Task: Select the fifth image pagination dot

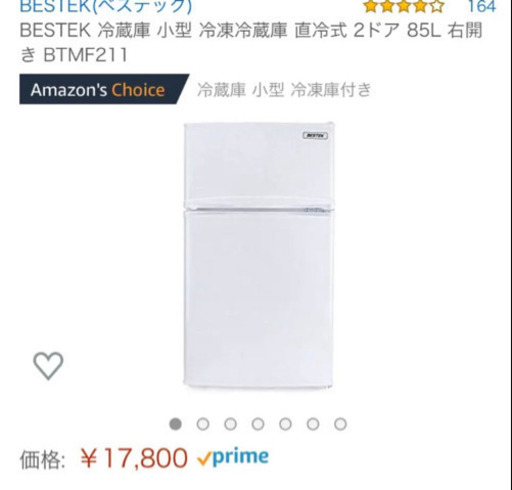Action: pos(285,424)
